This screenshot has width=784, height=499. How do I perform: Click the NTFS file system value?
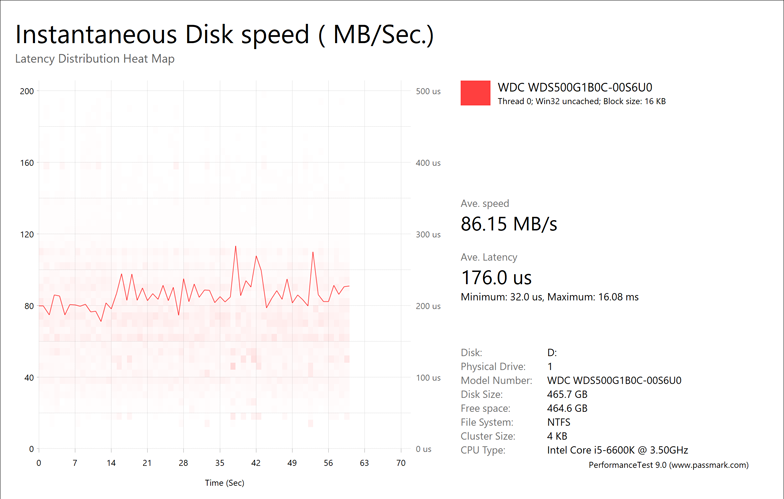561,422
